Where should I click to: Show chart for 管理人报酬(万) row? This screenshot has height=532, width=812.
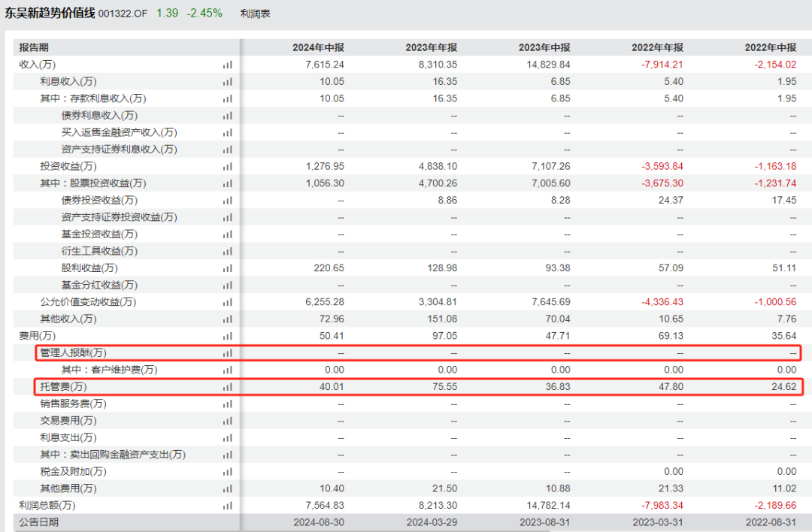228,353
